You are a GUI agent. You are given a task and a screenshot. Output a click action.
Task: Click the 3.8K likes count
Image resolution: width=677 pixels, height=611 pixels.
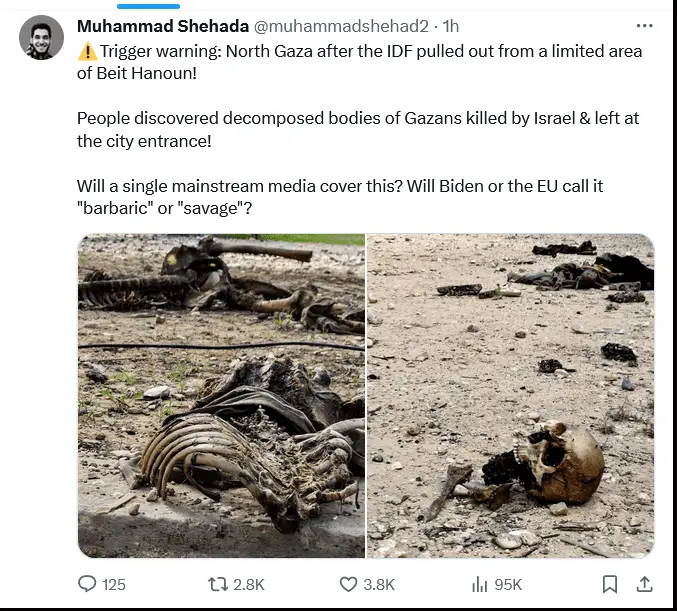pyautogui.click(x=380, y=584)
